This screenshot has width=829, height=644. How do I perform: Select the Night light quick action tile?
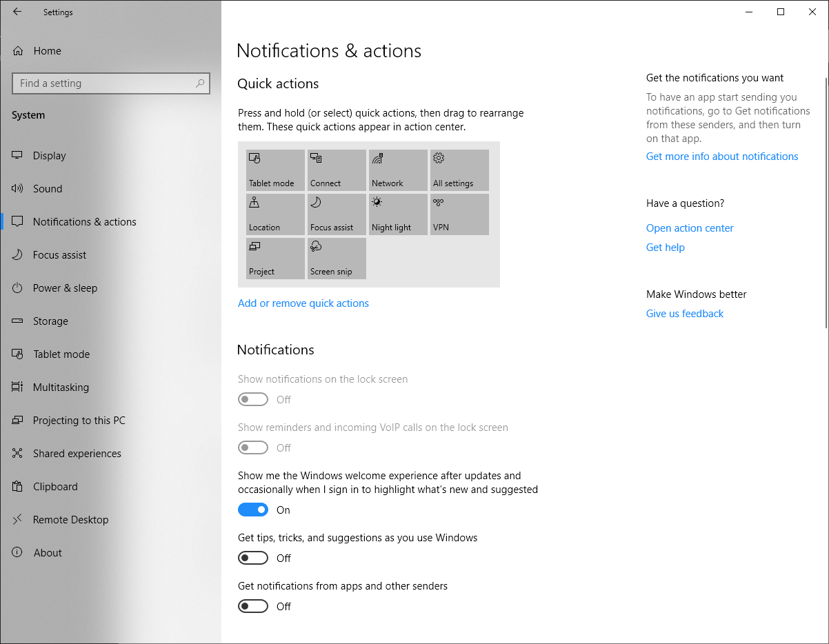398,214
